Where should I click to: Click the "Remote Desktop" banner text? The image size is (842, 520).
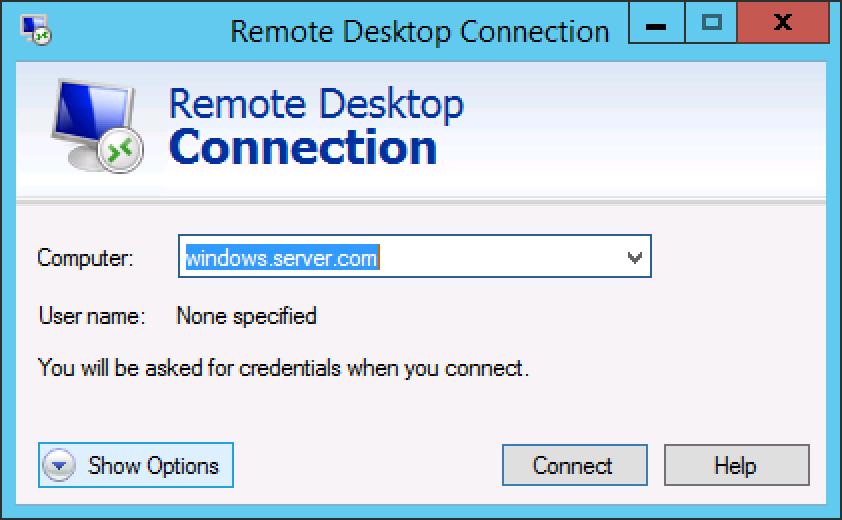pos(316,105)
